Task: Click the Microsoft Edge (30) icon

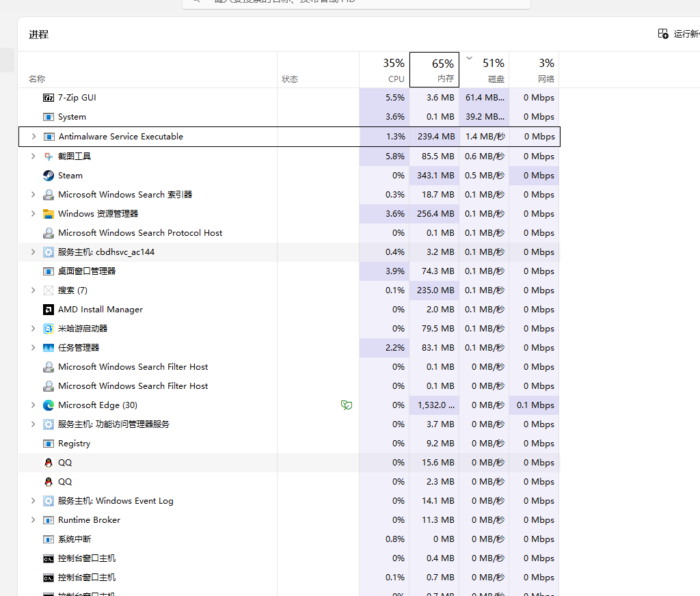Action: tap(49, 405)
